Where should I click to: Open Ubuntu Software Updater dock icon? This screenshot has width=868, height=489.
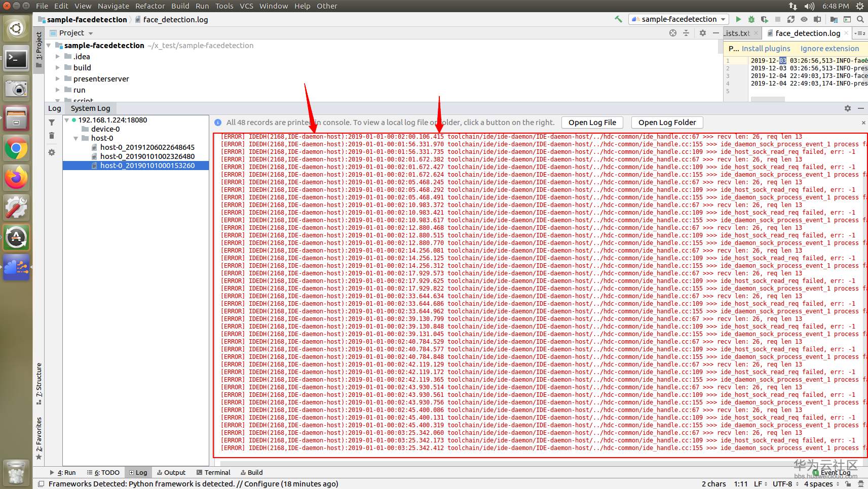(x=16, y=238)
